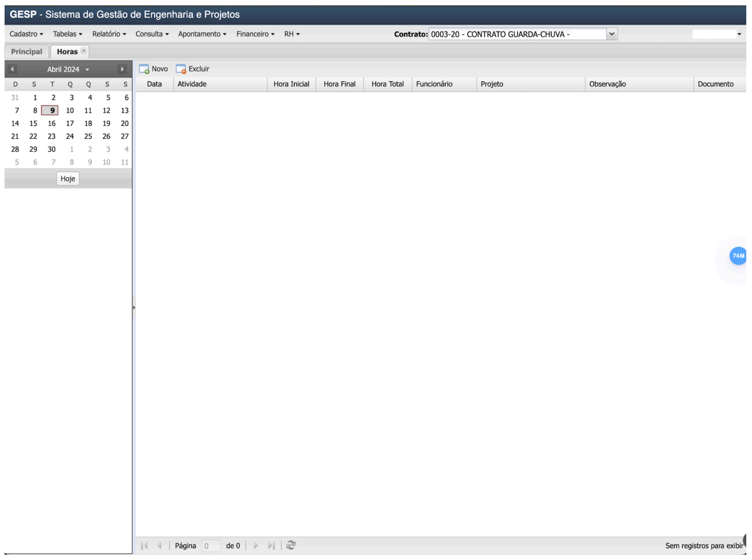Click the Novo new record icon
This screenshot has height=560, width=752.
(x=144, y=69)
